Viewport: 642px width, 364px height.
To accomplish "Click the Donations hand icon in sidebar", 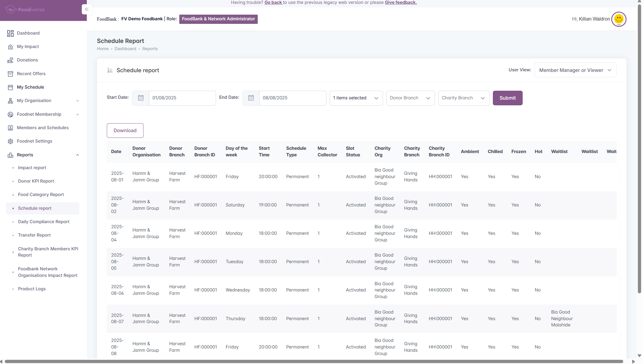I will coord(10,60).
